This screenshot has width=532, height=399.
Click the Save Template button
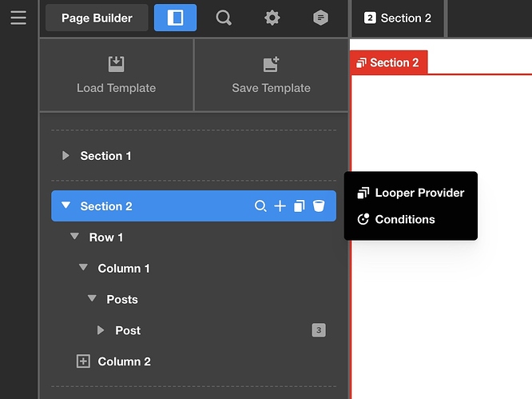271,74
